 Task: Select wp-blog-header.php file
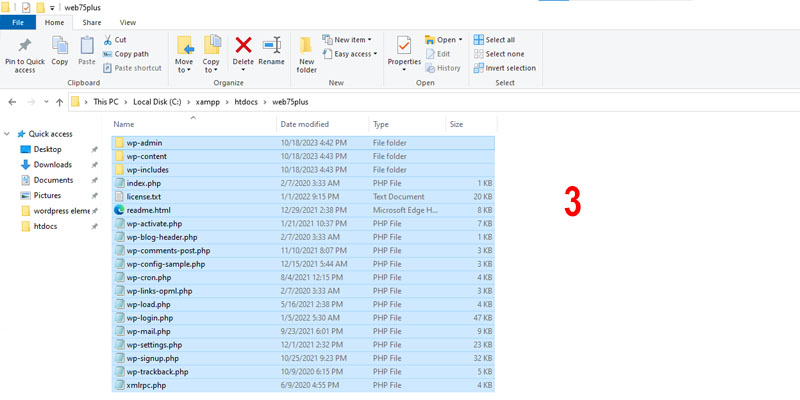pos(304,237)
